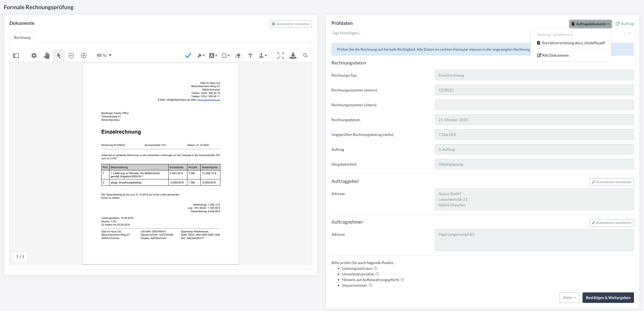Click the 1 / 1 page indicator
Image resolution: width=644 pixels, height=311 pixels.
click(20, 257)
